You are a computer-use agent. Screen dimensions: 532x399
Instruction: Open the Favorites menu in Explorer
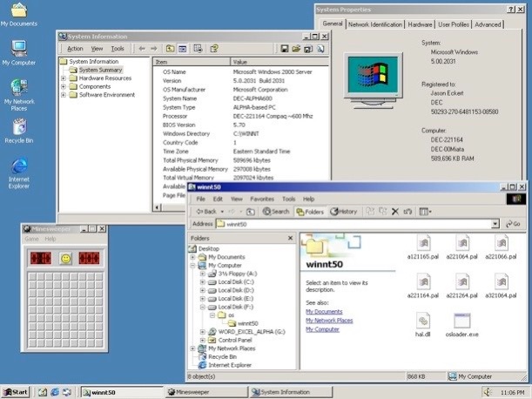261,199
